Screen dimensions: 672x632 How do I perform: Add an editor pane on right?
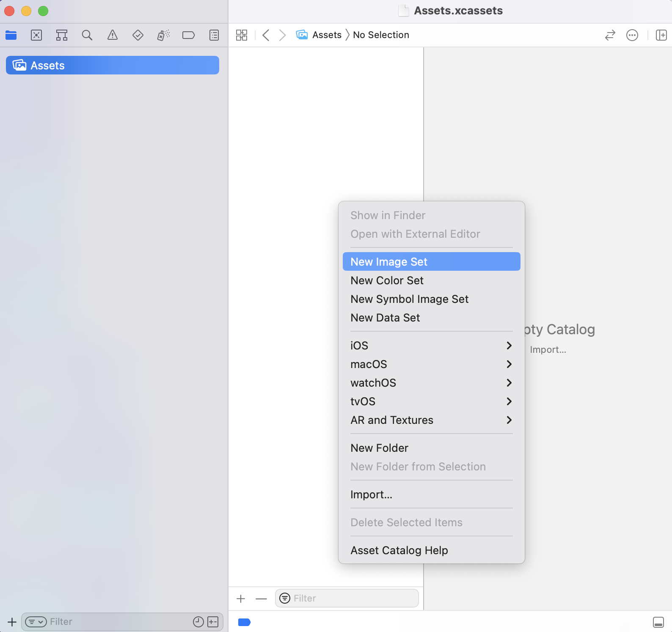(x=661, y=35)
